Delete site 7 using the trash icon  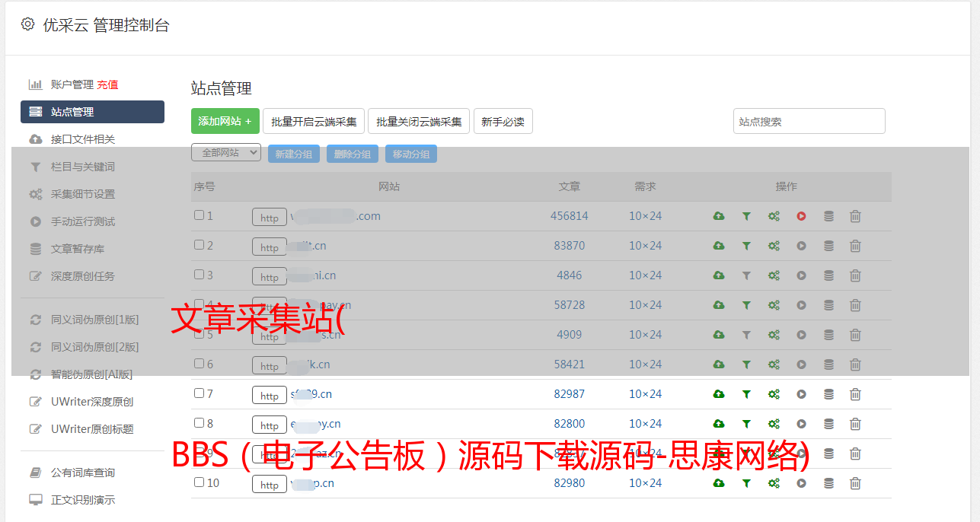pyautogui.click(x=855, y=394)
